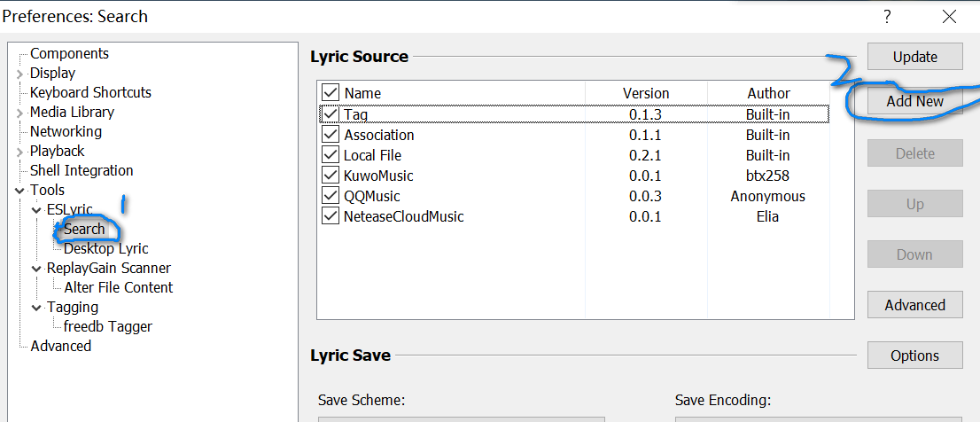Viewport: 980px width, 422px height.
Task: Toggle the header Name select-all checkbox
Action: 331,93
